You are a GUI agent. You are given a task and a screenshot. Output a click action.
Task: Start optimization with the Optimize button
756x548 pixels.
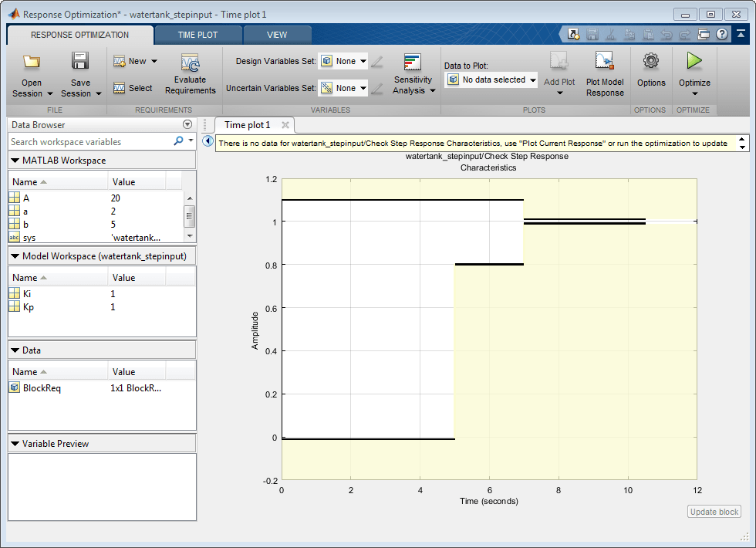[694, 62]
